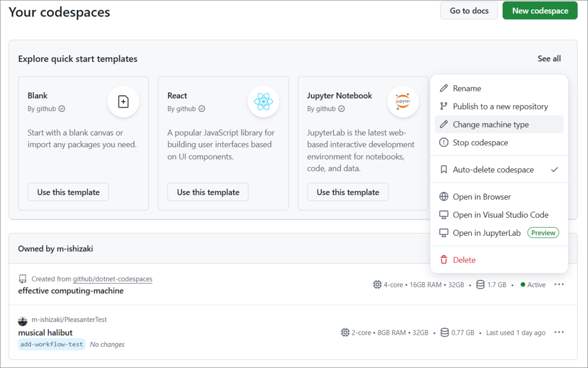Click the m-ishizaki/PleasanterTest repository name
The image size is (588, 368).
tap(69, 320)
